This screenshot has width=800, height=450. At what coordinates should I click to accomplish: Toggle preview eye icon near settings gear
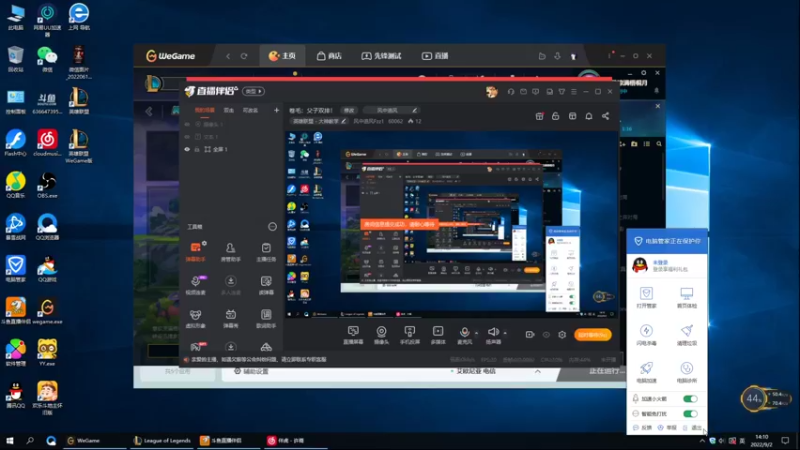click(x=546, y=335)
